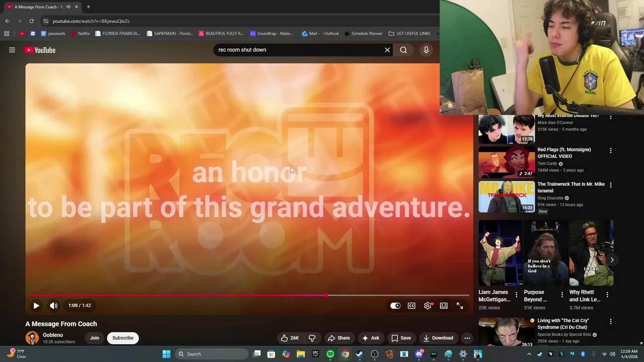
Task: Open the Windows Start menu
Action: (x=167, y=354)
